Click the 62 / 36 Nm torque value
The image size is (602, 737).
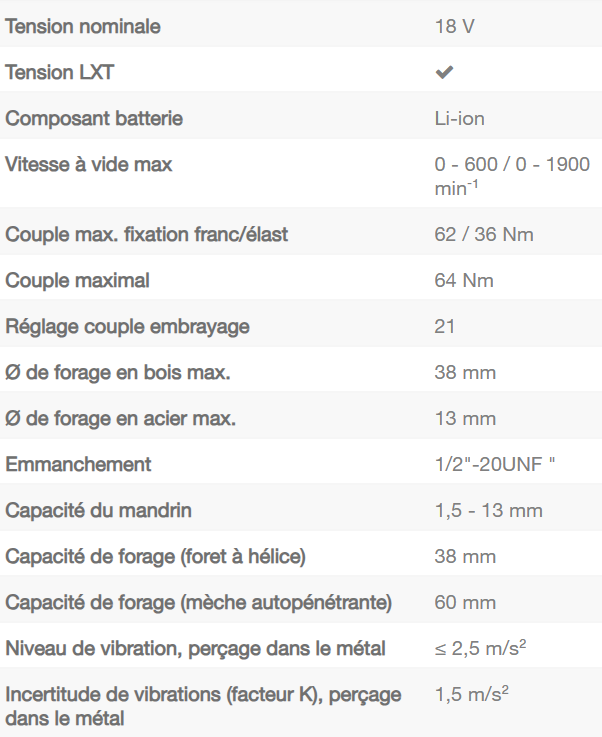coord(484,234)
